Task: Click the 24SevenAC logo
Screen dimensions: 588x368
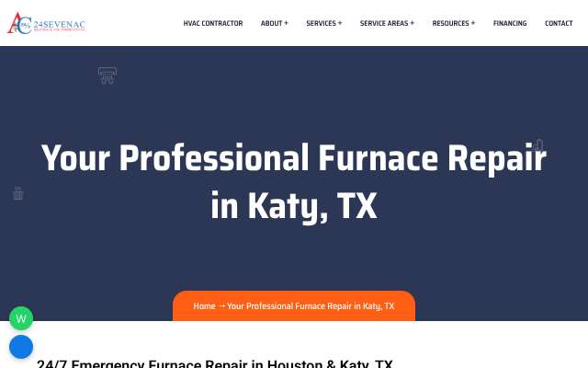Action: (x=47, y=23)
